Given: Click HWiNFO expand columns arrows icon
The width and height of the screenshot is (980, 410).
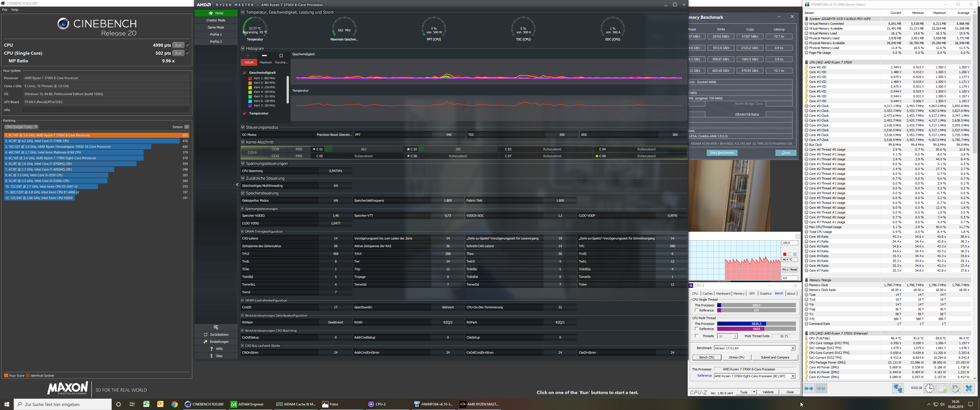Looking at the screenshot, I should pyautogui.click(x=809, y=388).
